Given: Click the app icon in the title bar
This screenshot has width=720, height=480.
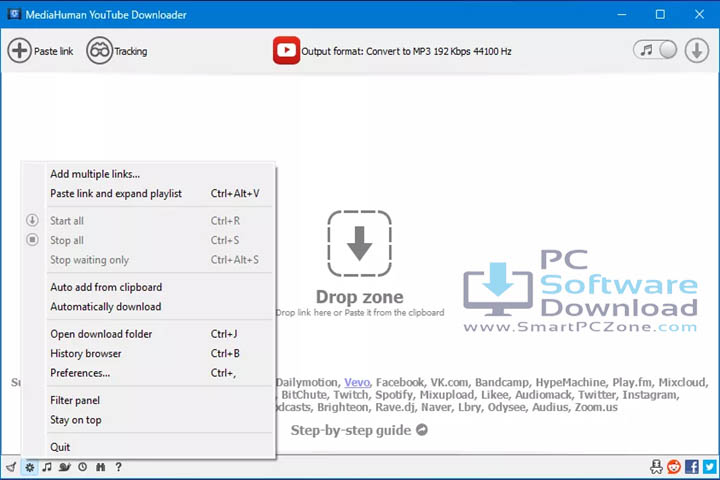Looking at the screenshot, I should (x=14, y=14).
